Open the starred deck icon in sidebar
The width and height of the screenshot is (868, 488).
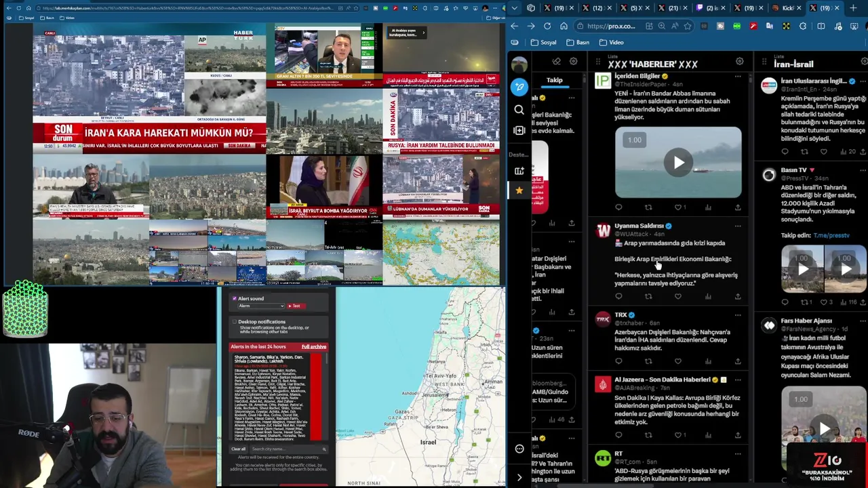click(519, 190)
